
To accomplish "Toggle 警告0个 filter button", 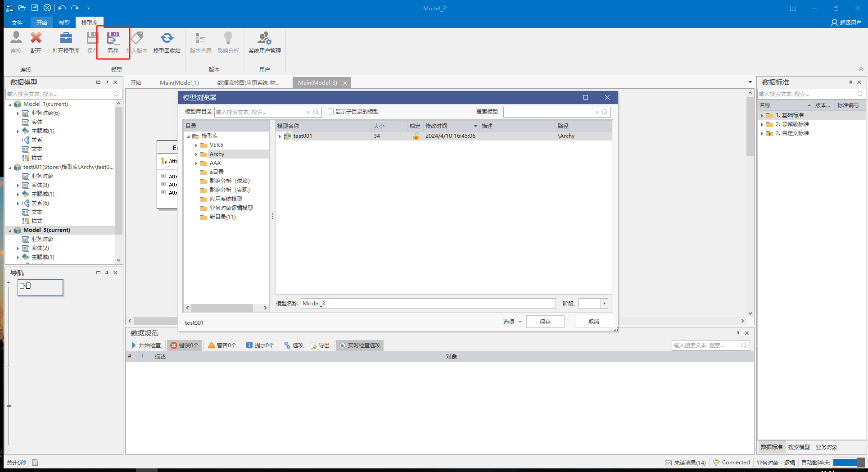I will click(x=222, y=345).
